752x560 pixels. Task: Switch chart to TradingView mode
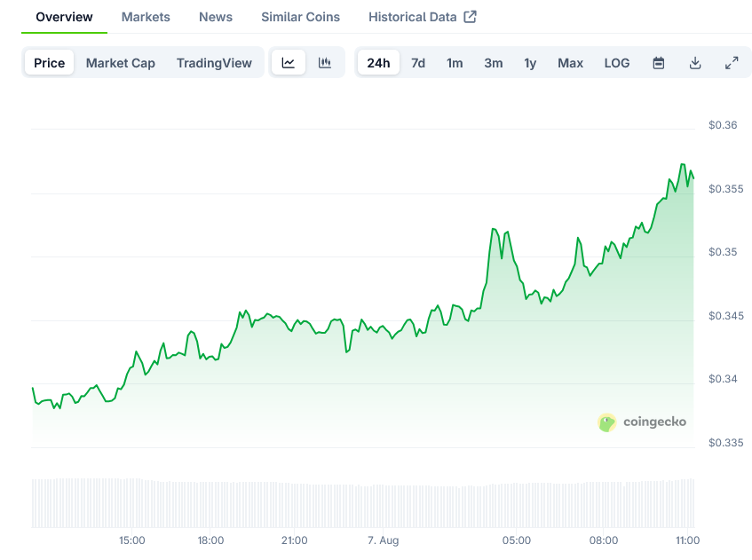click(214, 63)
